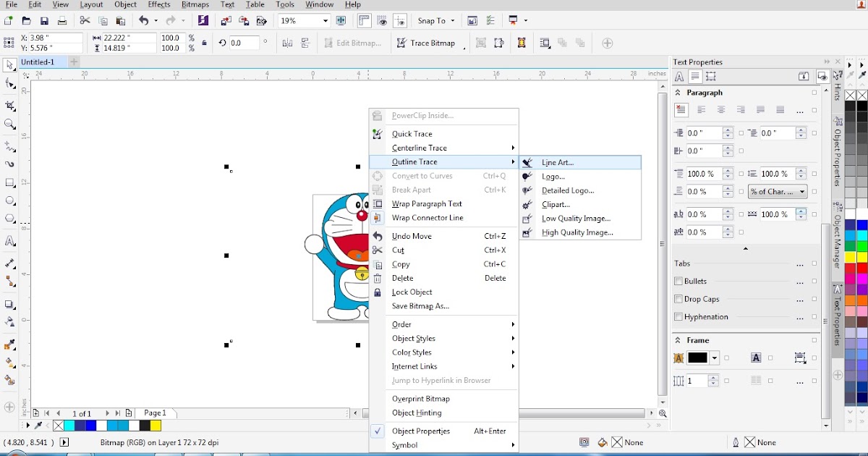Toggle the Show grid toolbar icon
The width and height of the screenshot is (868, 456).
coord(382,21)
